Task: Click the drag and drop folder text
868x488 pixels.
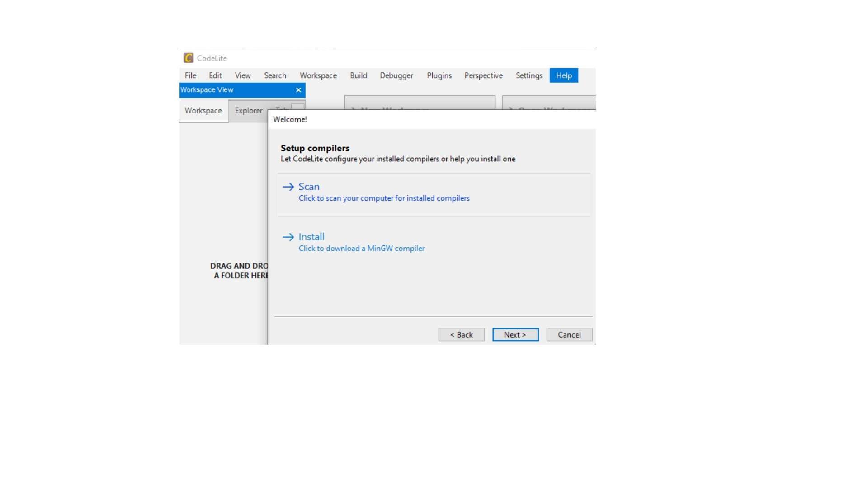Action: point(239,271)
